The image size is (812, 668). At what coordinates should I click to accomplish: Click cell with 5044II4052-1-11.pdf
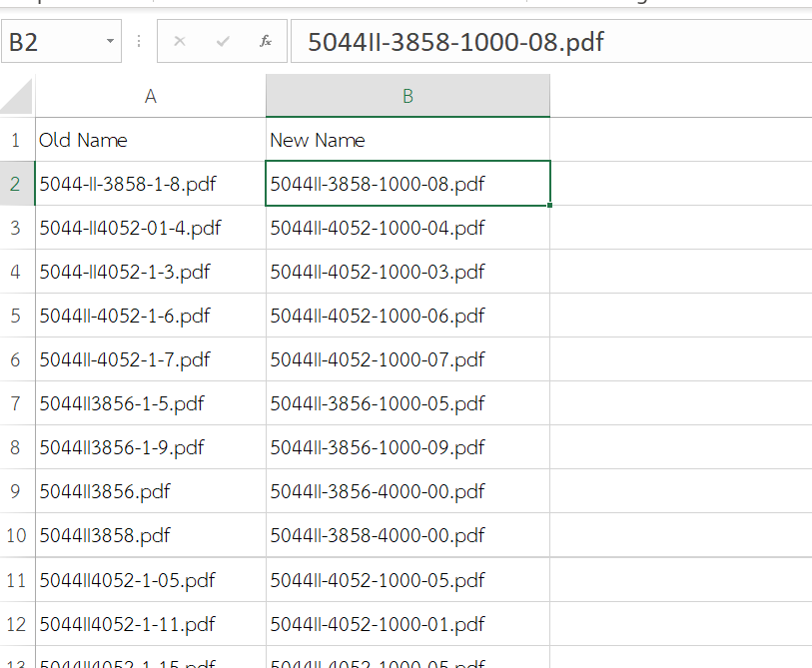(150, 624)
